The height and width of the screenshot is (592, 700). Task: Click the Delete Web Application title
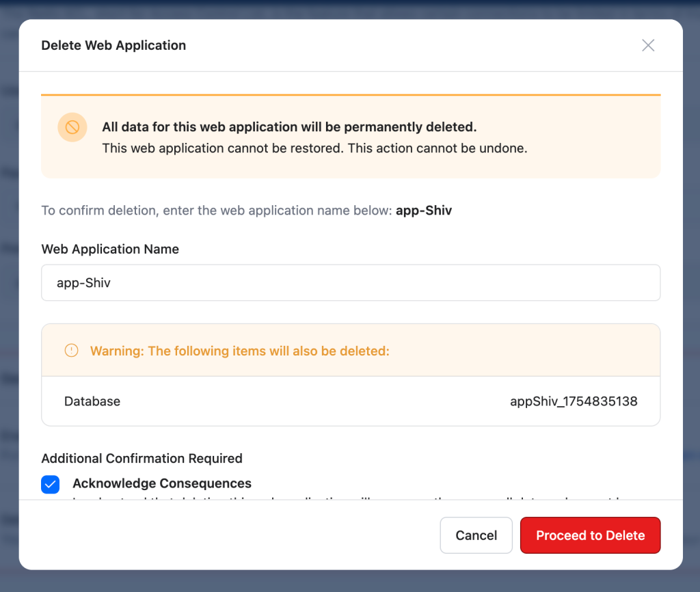pyautogui.click(x=114, y=45)
